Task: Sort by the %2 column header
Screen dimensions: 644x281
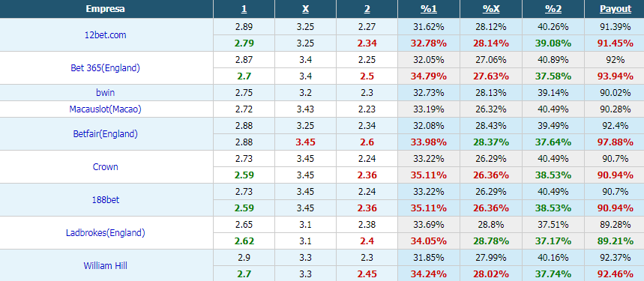Action: [x=553, y=9]
